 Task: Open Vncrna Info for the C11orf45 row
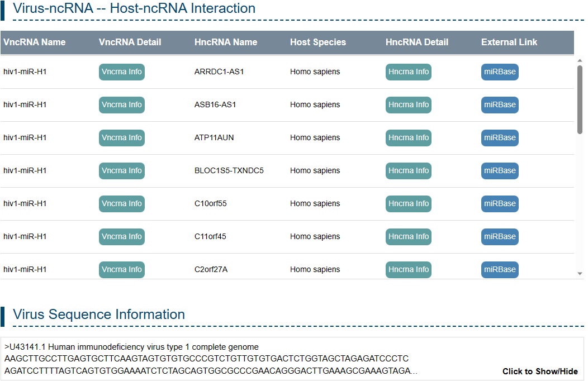tap(121, 237)
